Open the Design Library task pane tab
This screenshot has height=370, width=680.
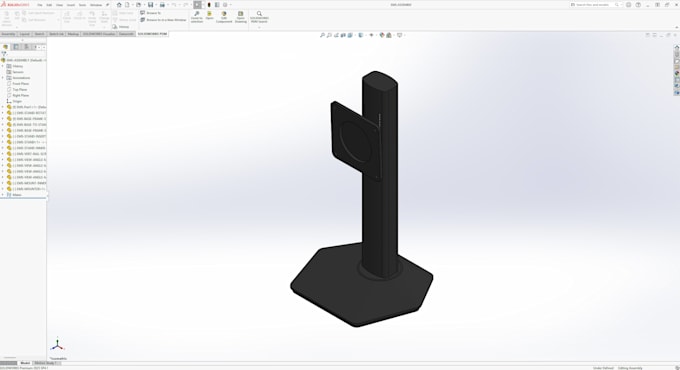677,55
